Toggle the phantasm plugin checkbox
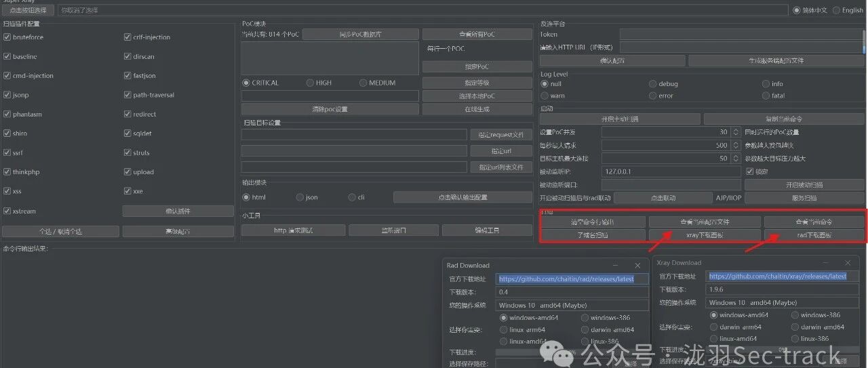This screenshot has height=368, width=868. click(7, 115)
